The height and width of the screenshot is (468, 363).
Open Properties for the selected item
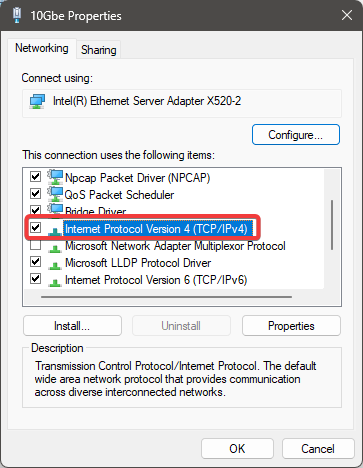(291, 326)
